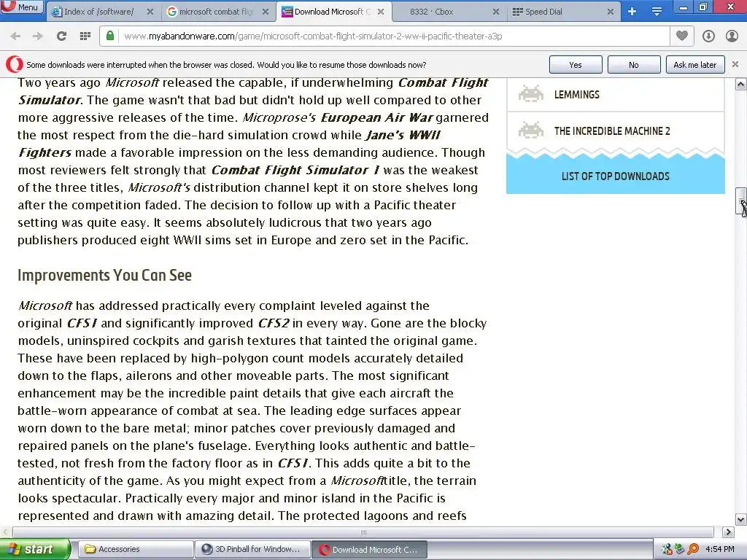This screenshot has height=560, width=747.
Task: Open the downloads icon in toolbar
Action: [708, 36]
